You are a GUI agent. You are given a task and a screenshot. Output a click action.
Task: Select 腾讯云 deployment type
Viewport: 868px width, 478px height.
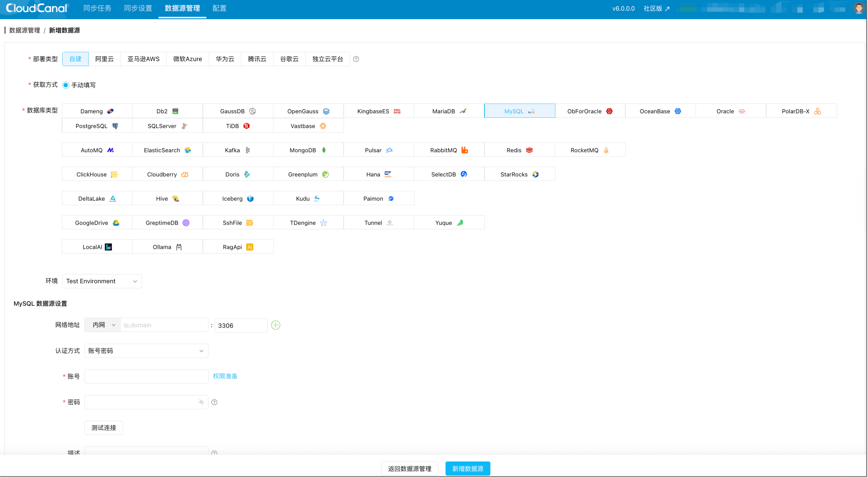(257, 59)
